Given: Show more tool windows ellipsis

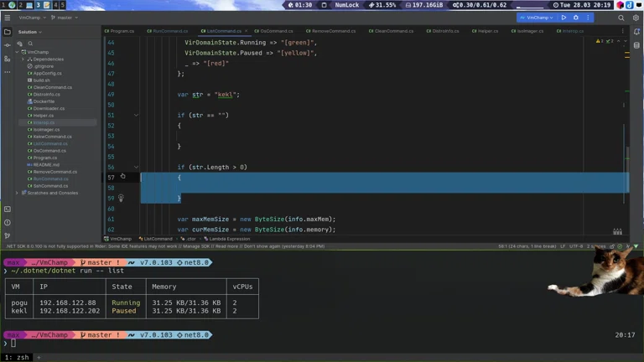Looking at the screenshot, I should click(8, 72).
